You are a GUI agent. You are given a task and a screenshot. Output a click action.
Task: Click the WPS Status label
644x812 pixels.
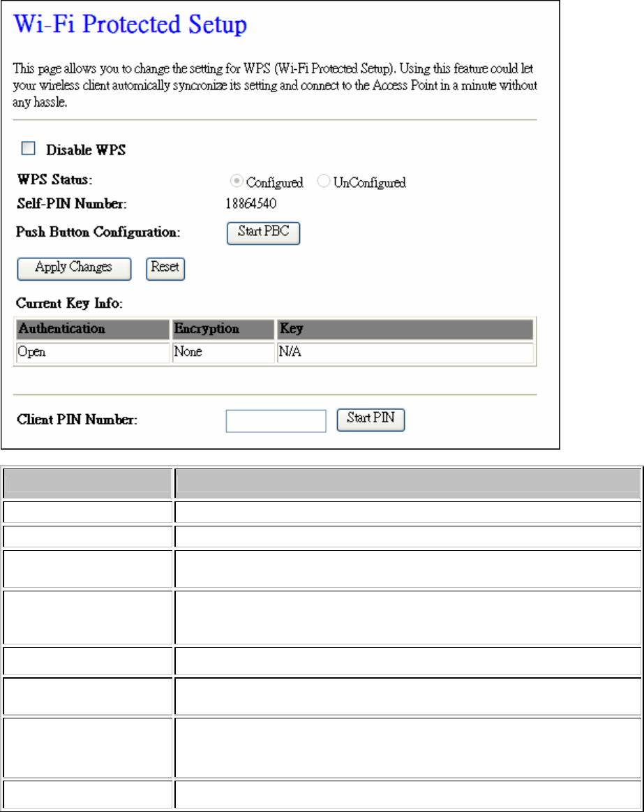coord(55,179)
